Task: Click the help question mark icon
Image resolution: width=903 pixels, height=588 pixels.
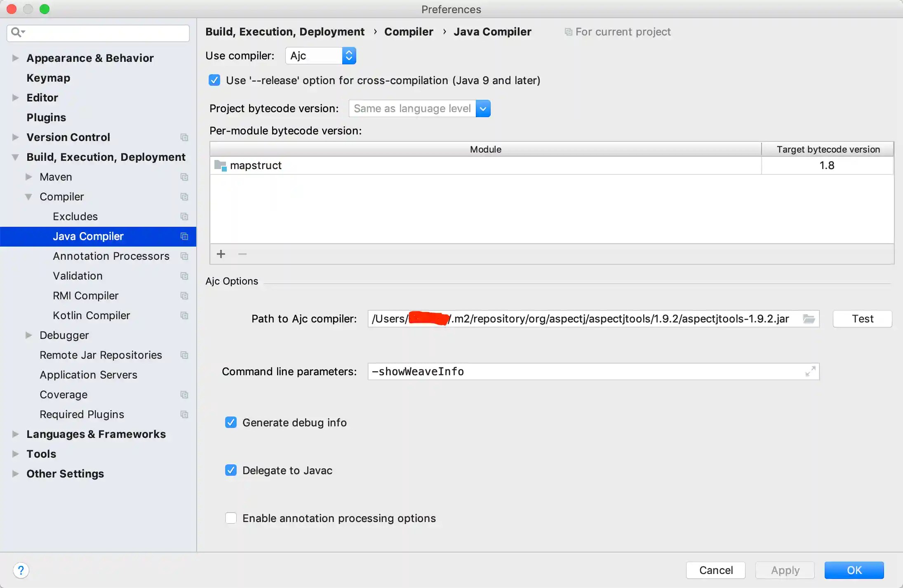Action: point(21,570)
